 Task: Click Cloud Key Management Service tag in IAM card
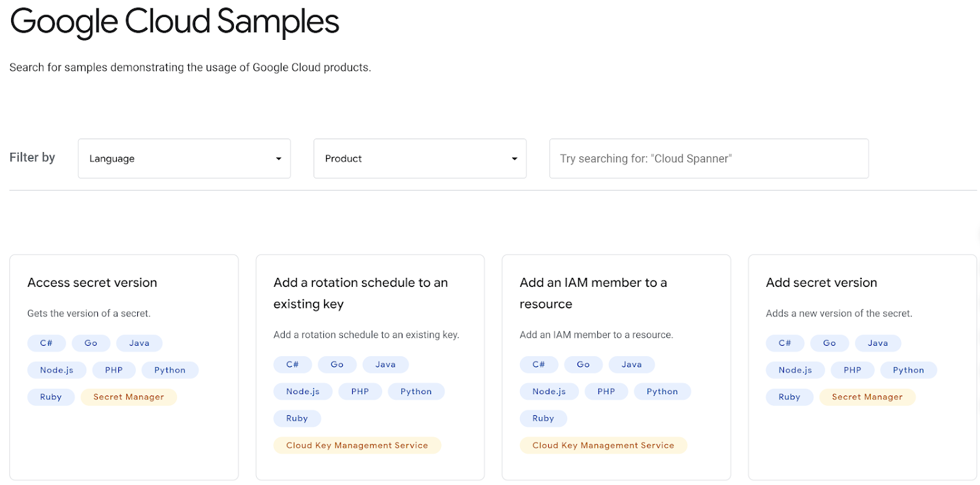[603, 445]
